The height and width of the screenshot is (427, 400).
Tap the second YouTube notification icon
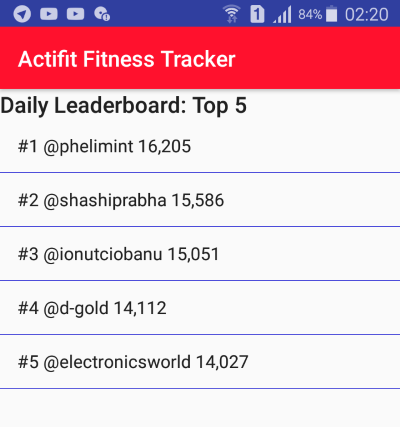75,14
